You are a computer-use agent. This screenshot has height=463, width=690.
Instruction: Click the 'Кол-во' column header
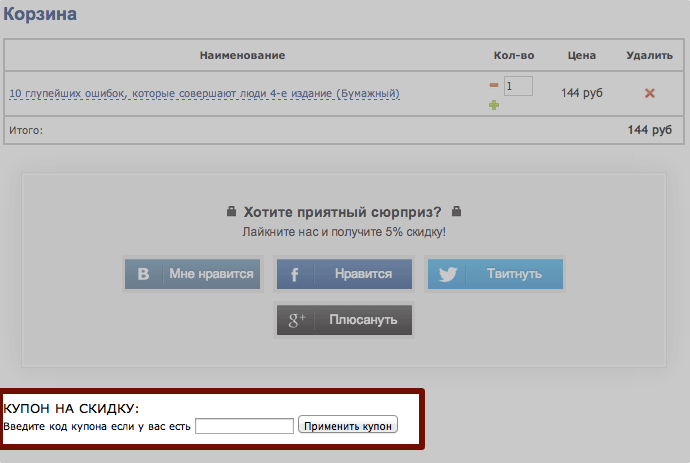[x=514, y=55]
